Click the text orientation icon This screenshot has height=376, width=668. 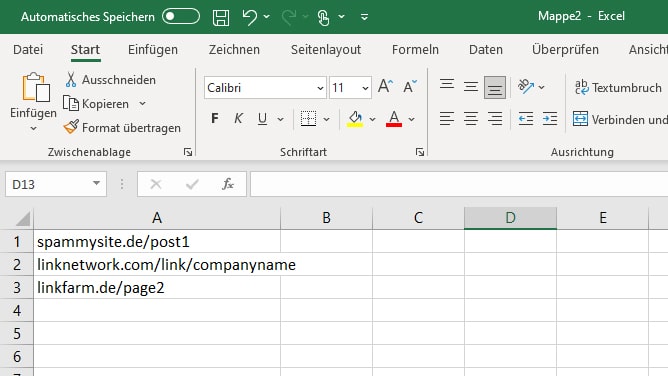click(526, 87)
